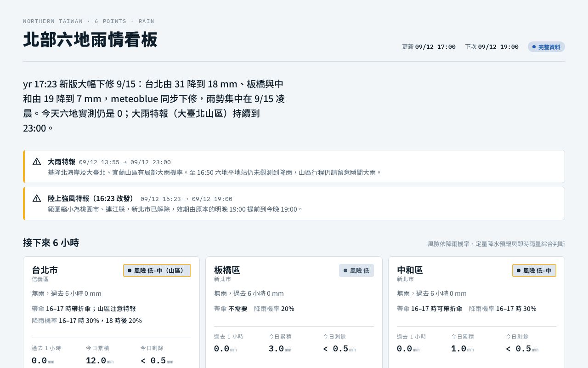Click the 中和區 過去 1 小時 value 0.0
The height and width of the screenshot is (368, 588).
tap(405, 349)
